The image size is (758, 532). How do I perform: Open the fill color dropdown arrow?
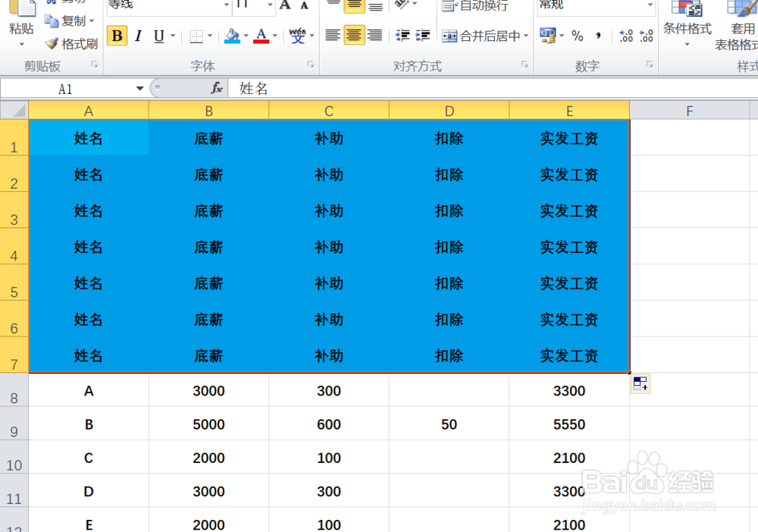pyautogui.click(x=245, y=36)
